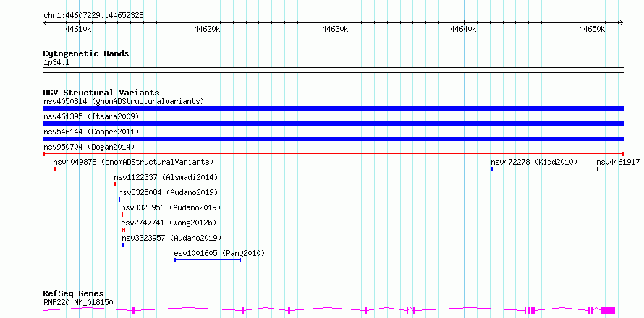
Task: Click the nsv546144 (Cooper2011) label
Action: pyautogui.click(x=91, y=132)
